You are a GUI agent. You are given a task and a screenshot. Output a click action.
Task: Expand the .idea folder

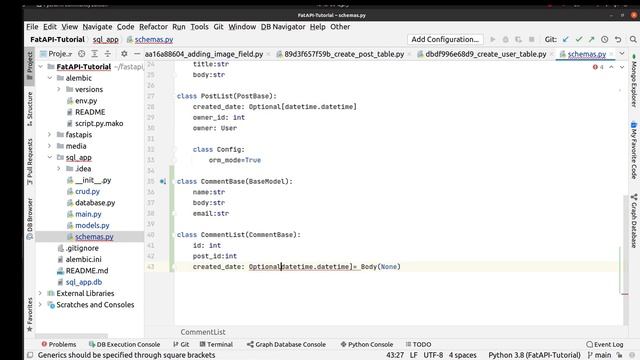(x=59, y=169)
